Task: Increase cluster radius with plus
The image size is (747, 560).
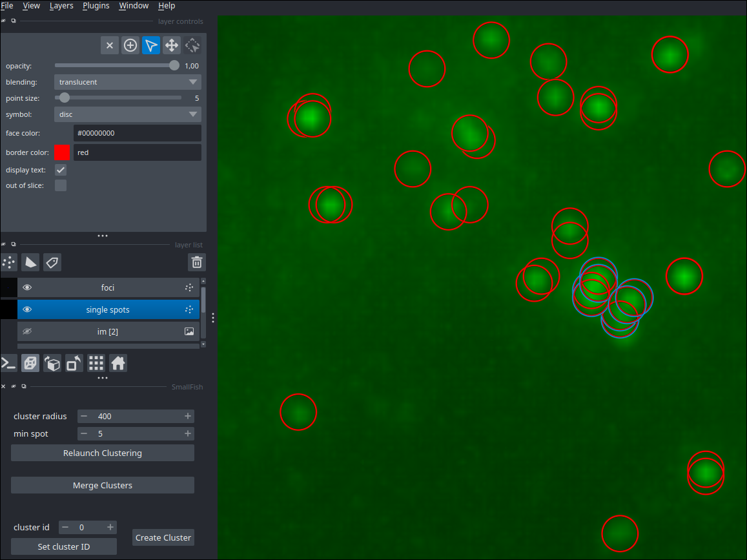Action: (x=188, y=416)
